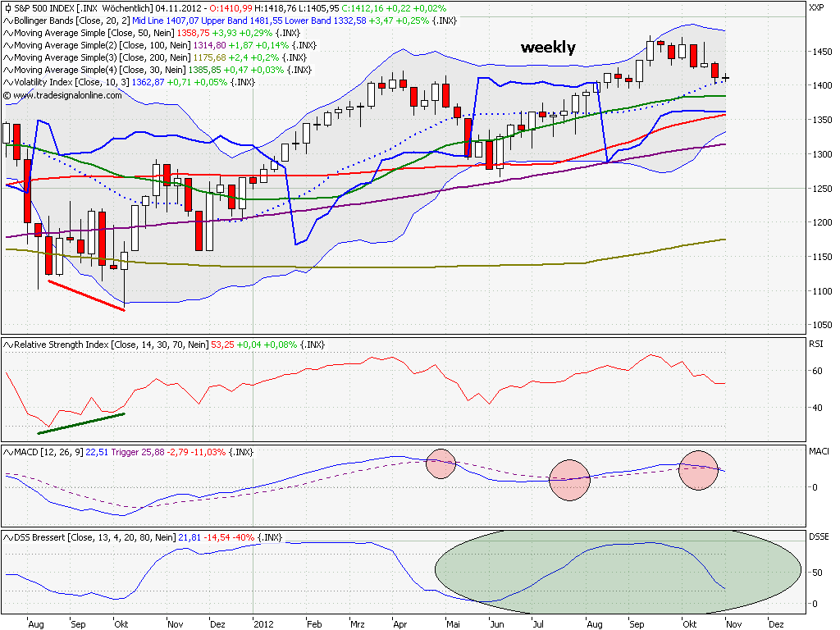Click the weekly annotation label

point(548,48)
